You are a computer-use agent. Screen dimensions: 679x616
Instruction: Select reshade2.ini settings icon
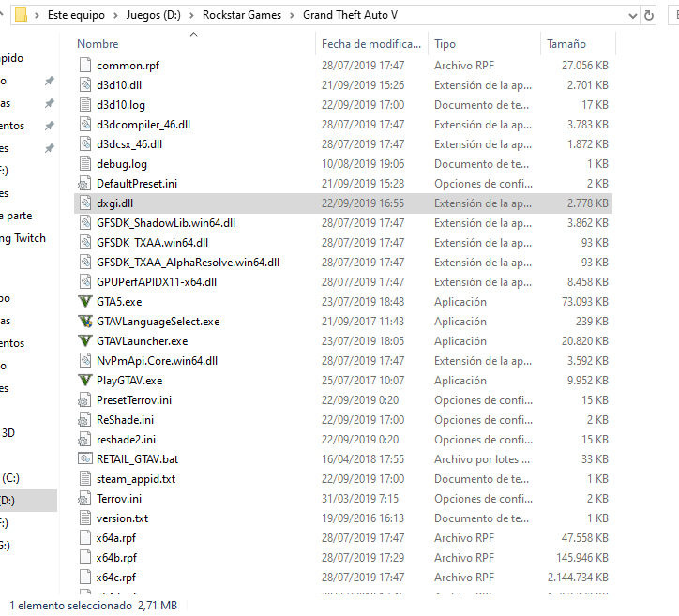[84, 440]
